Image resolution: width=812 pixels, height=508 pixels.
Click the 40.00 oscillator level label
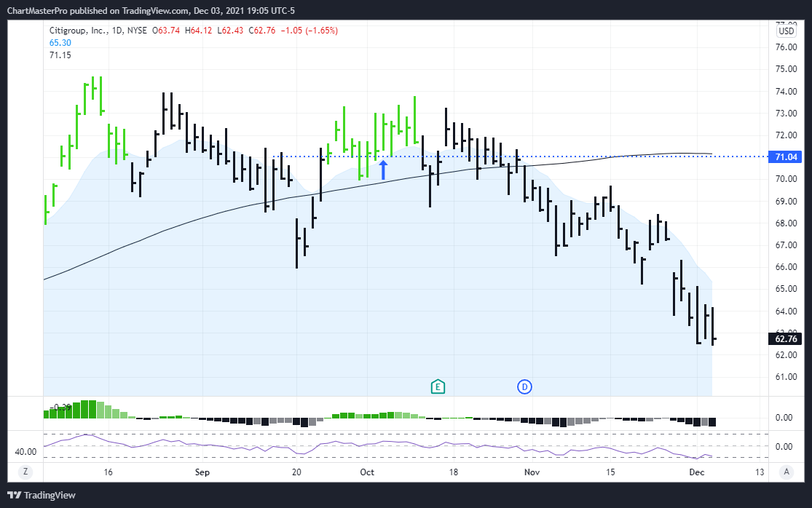pos(26,452)
